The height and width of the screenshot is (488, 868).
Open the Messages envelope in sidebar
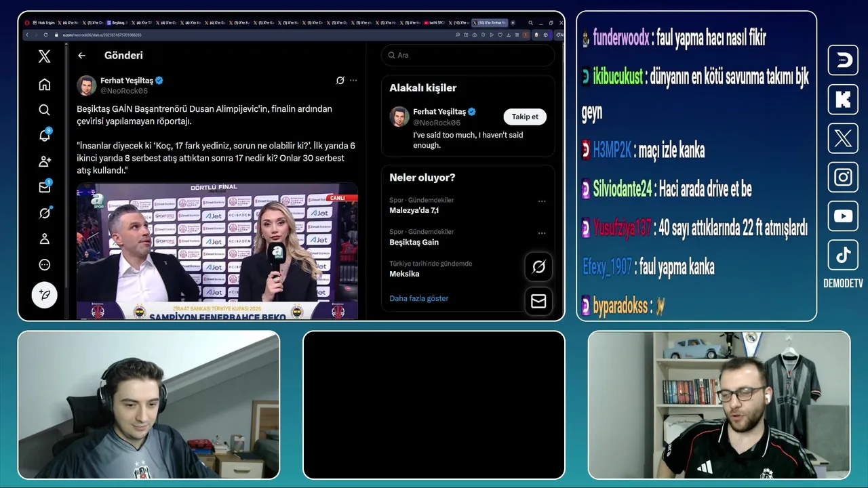[45, 187]
